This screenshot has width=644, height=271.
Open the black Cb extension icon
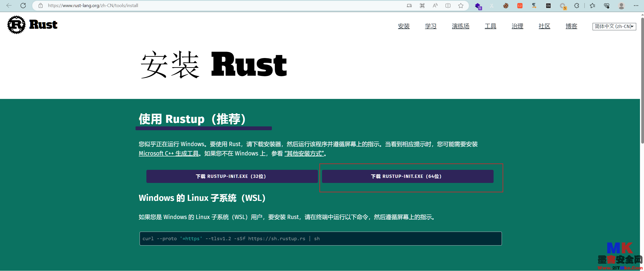click(548, 6)
